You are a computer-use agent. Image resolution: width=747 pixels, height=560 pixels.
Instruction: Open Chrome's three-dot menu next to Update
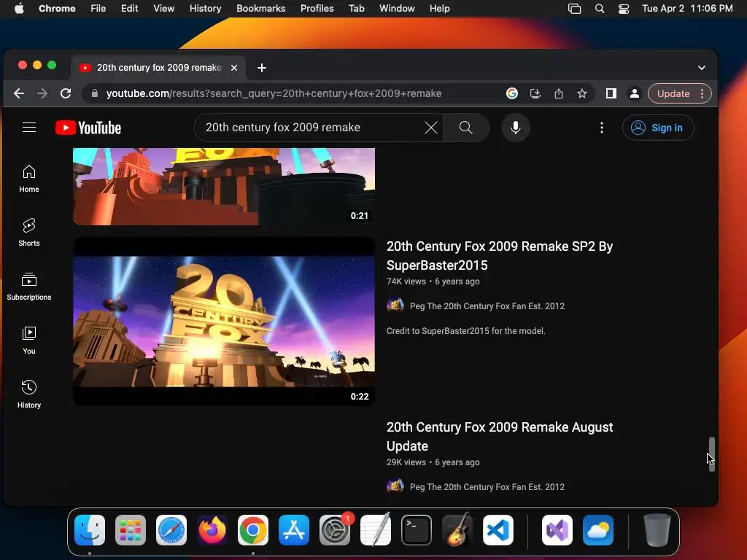click(703, 93)
